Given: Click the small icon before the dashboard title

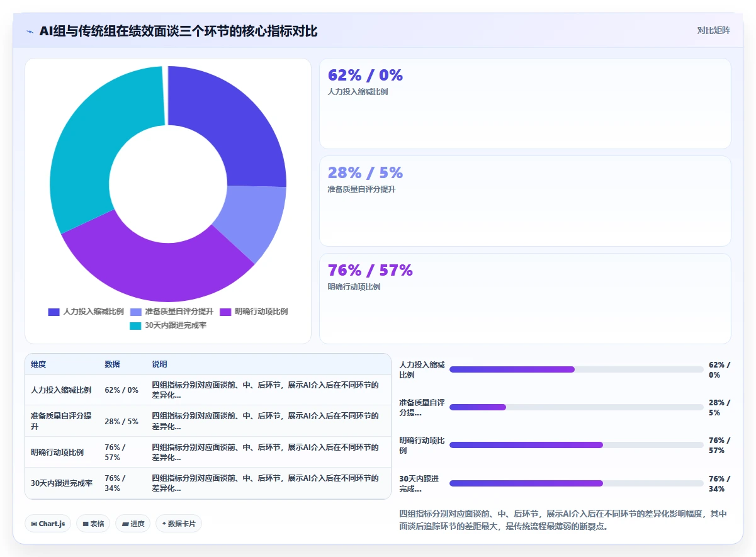Looking at the screenshot, I should [30, 31].
